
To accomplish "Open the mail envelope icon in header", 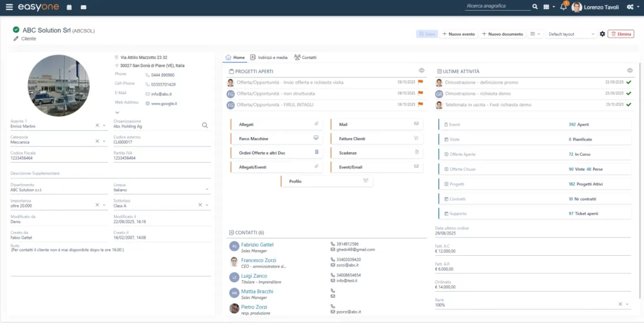I will point(84,7).
